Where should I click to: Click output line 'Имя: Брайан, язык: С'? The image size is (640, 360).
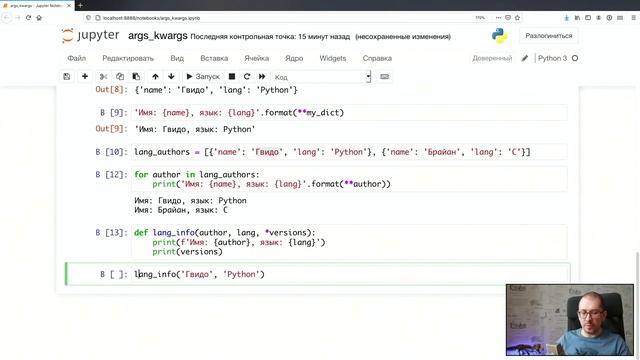[181, 210]
